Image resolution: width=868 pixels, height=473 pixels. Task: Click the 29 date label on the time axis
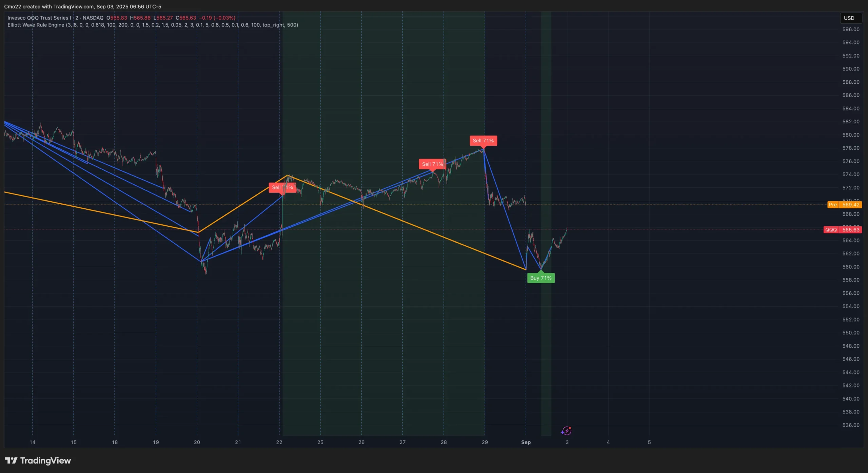click(x=485, y=442)
